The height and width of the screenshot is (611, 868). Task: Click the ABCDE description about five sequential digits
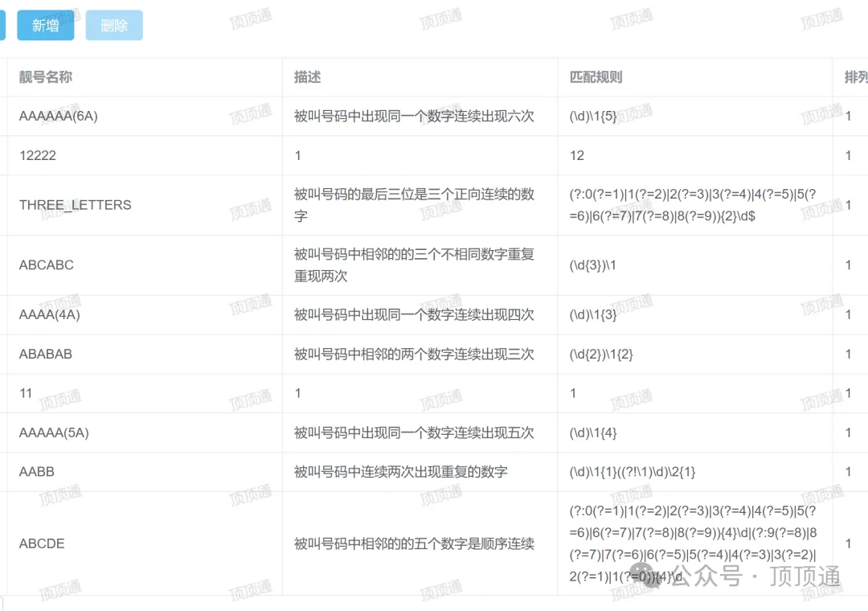pos(414,543)
